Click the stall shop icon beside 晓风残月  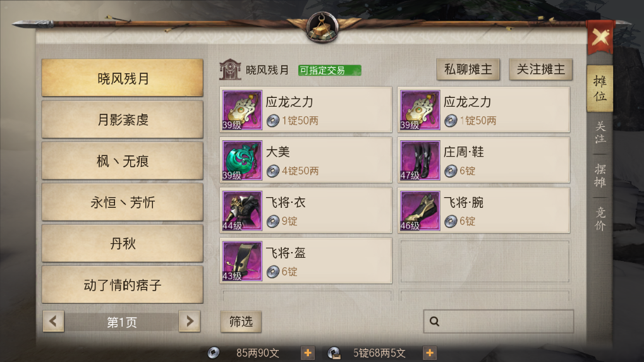click(230, 69)
